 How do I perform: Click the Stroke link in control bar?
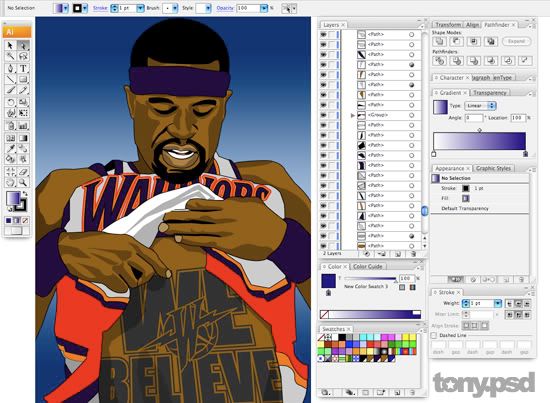(100, 8)
